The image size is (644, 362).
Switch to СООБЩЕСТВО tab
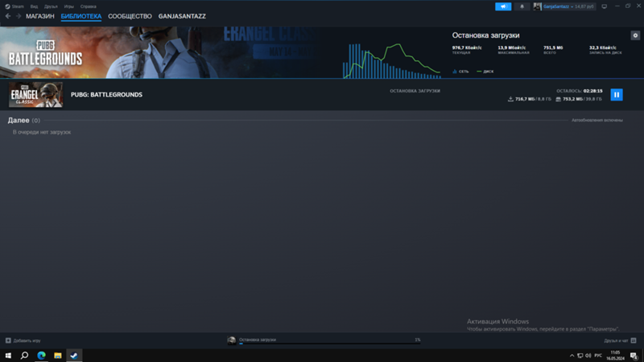[130, 16]
